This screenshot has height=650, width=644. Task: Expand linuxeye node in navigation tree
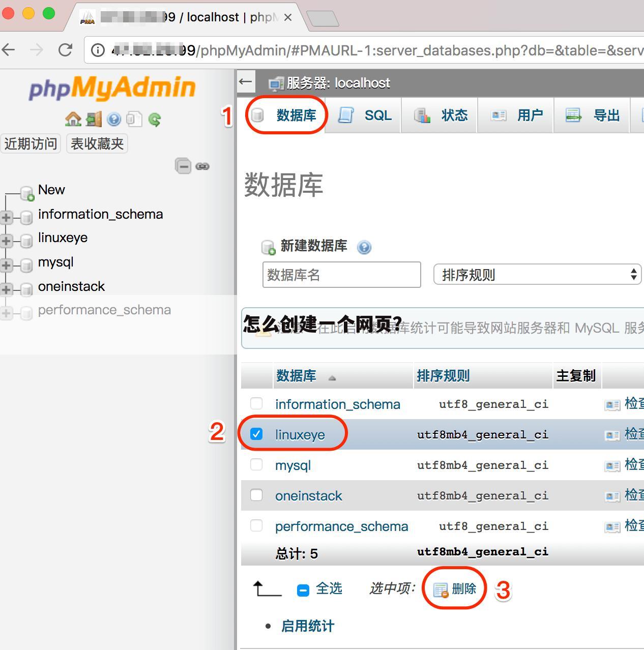[x=6, y=241]
